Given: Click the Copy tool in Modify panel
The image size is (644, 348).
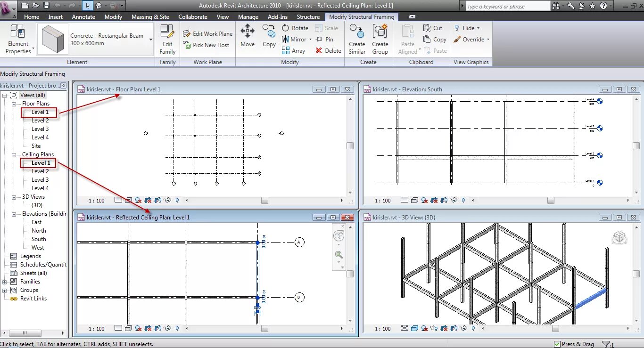Looking at the screenshot, I should tap(269, 36).
